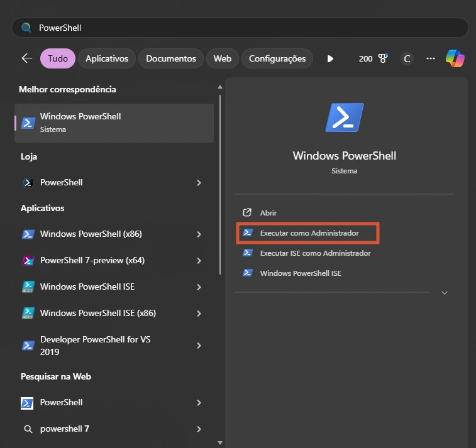Expand Store PowerShell result chevron

pyautogui.click(x=199, y=183)
